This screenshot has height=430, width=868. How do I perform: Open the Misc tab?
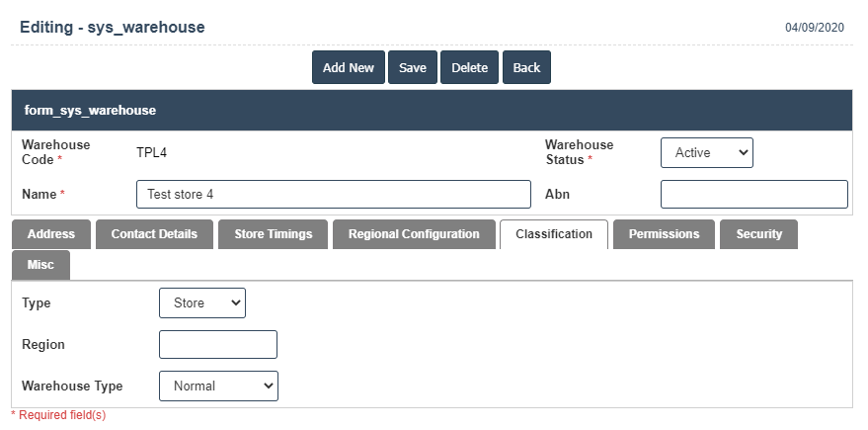click(41, 265)
